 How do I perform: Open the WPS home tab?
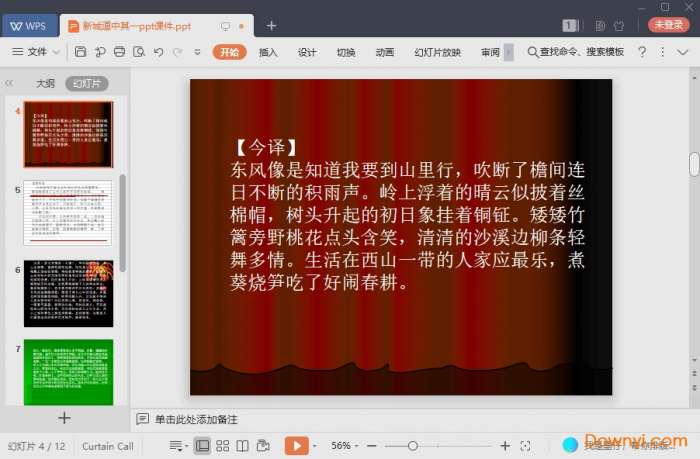coord(29,26)
